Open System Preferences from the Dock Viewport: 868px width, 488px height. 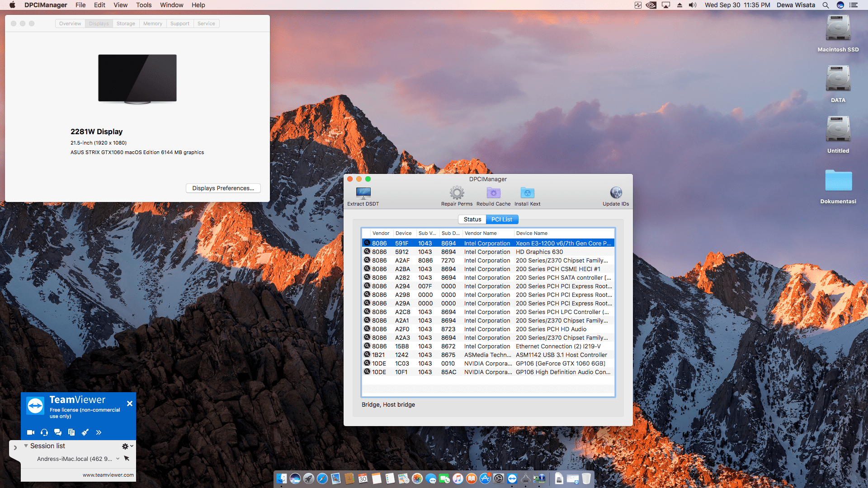point(499,478)
